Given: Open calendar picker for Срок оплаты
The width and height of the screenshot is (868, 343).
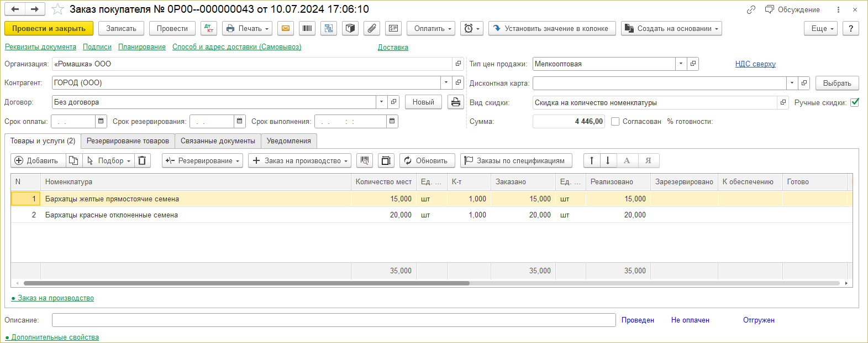Looking at the screenshot, I should pos(101,121).
